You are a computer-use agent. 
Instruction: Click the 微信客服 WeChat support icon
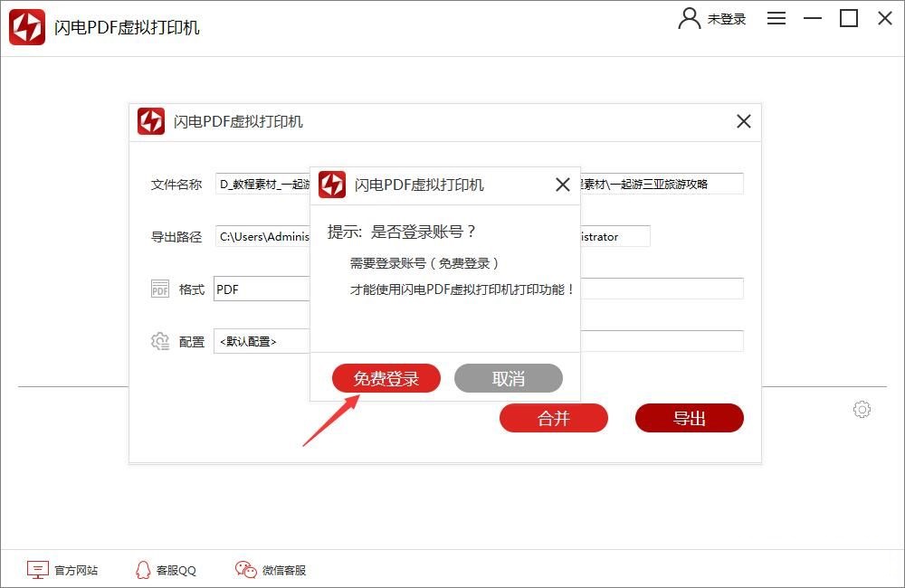(x=243, y=570)
